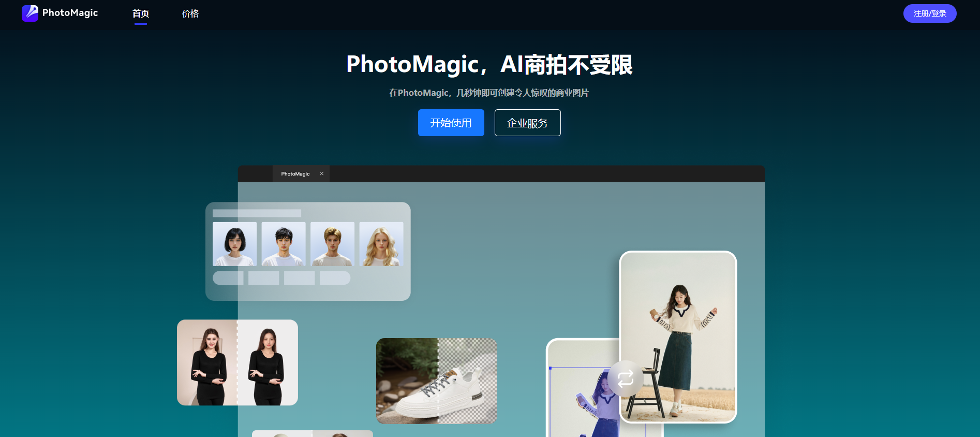Click the 注册/登录 button

coord(930,13)
